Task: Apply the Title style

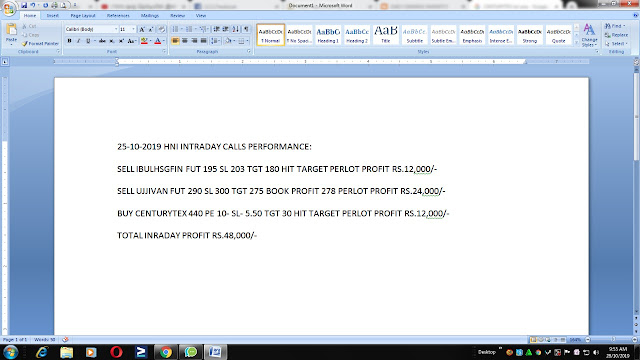Action: (386, 35)
